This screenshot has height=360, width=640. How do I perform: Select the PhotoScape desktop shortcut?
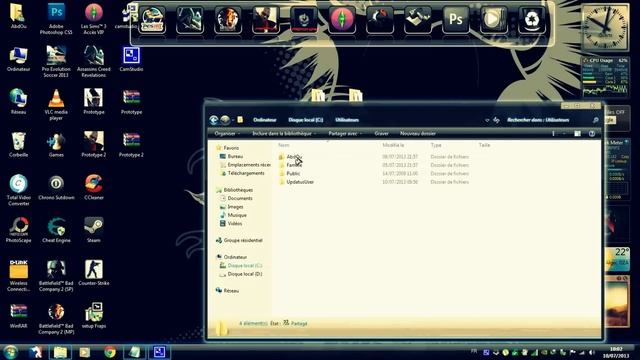[18, 230]
